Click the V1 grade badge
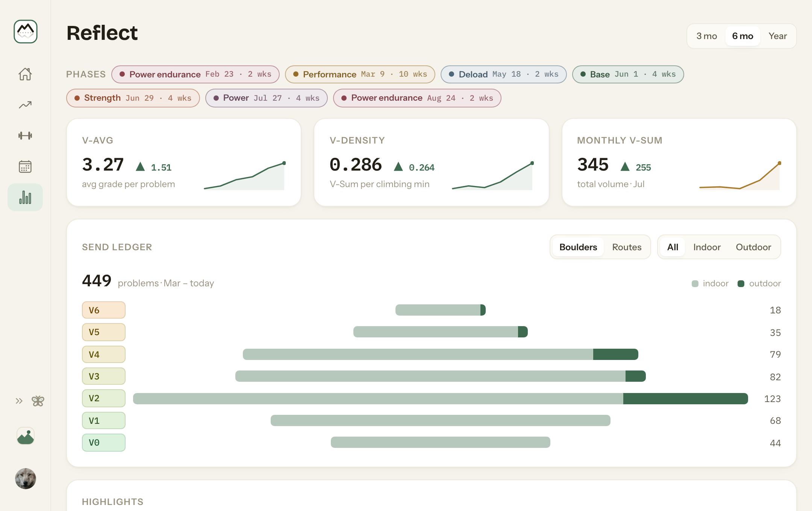This screenshot has height=511, width=812. [104, 420]
